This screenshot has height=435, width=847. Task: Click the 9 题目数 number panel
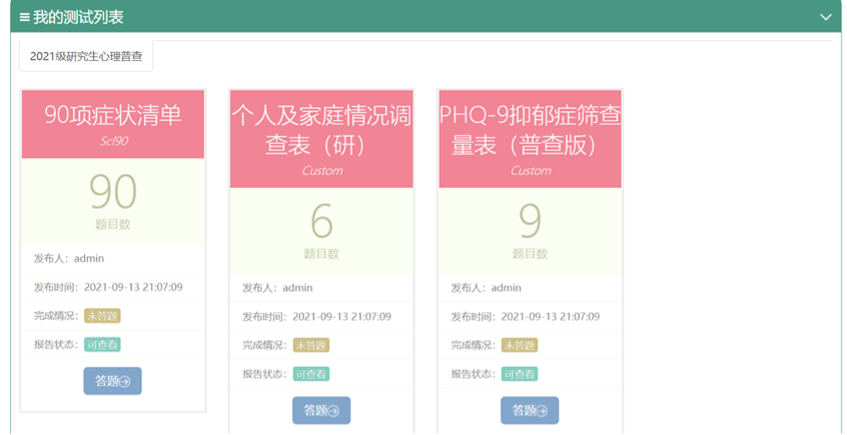[x=529, y=229]
